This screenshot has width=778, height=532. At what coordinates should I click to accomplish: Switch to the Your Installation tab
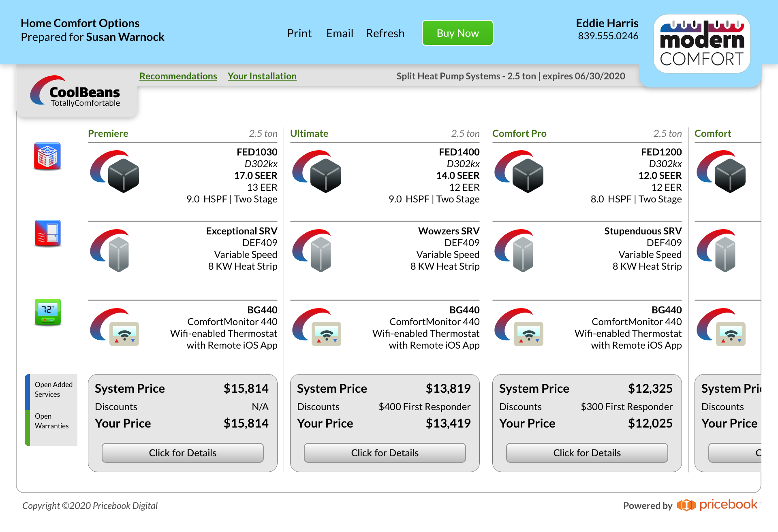pos(262,76)
